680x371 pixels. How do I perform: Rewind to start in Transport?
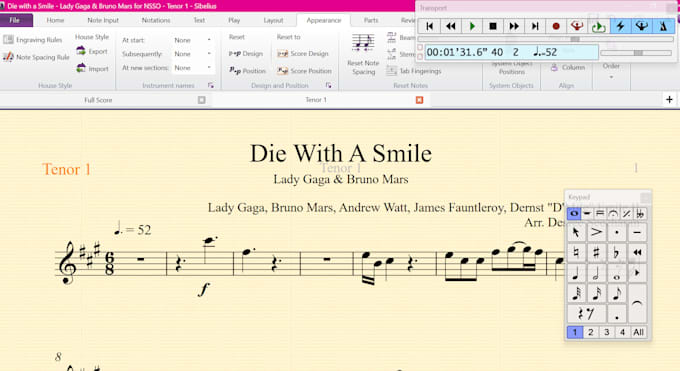click(429, 26)
